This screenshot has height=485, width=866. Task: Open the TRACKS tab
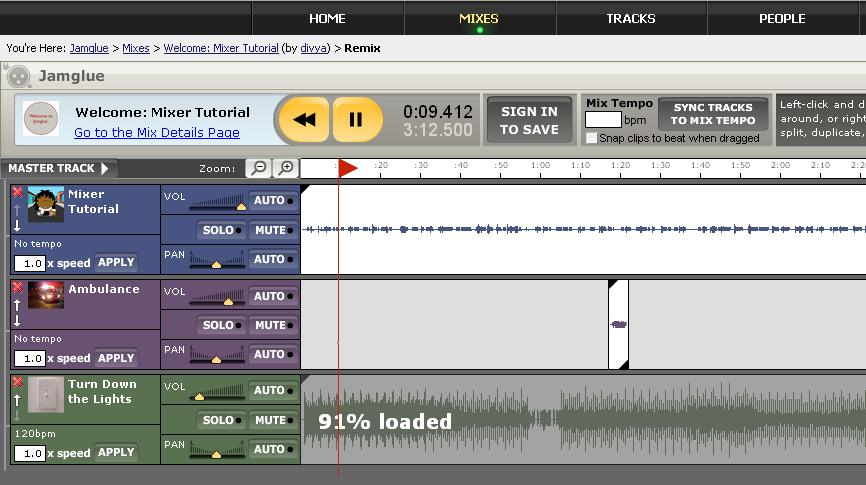(x=631, y=18)
